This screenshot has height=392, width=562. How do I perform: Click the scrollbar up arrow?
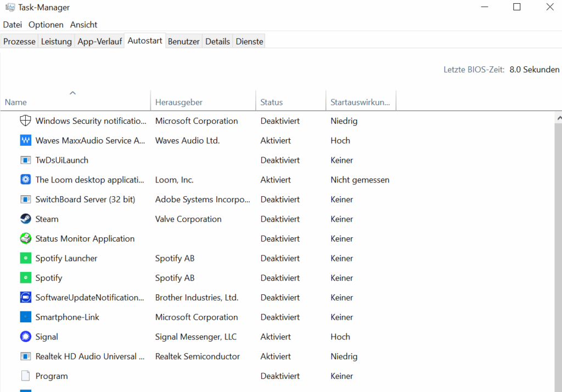tap(559, 118)
